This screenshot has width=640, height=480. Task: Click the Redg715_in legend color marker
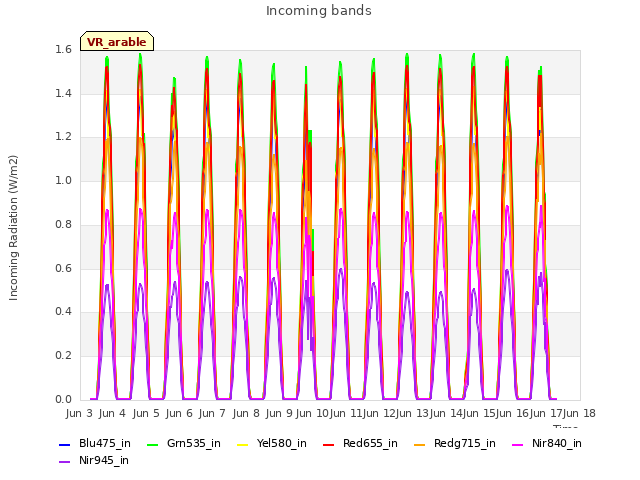pyautogui.click(x=420, y=444)
